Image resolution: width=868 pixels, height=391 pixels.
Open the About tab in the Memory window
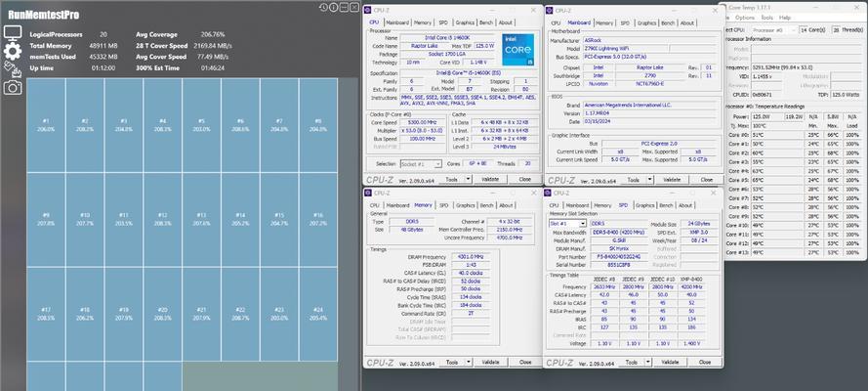(x=506, y=205)
